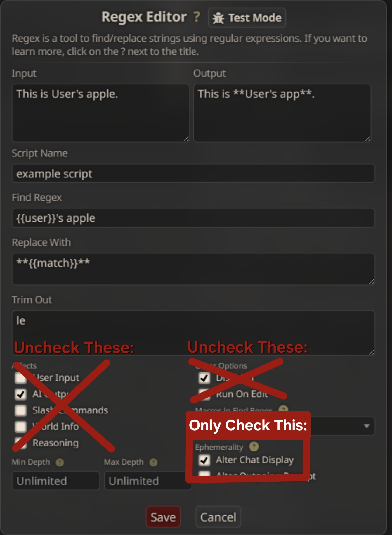Click the Min Depth Unlimited field

[56, 481]
